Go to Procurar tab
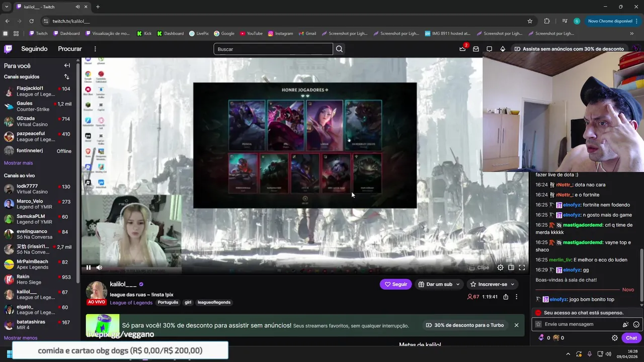644x362 pixels. click(70, 49)
